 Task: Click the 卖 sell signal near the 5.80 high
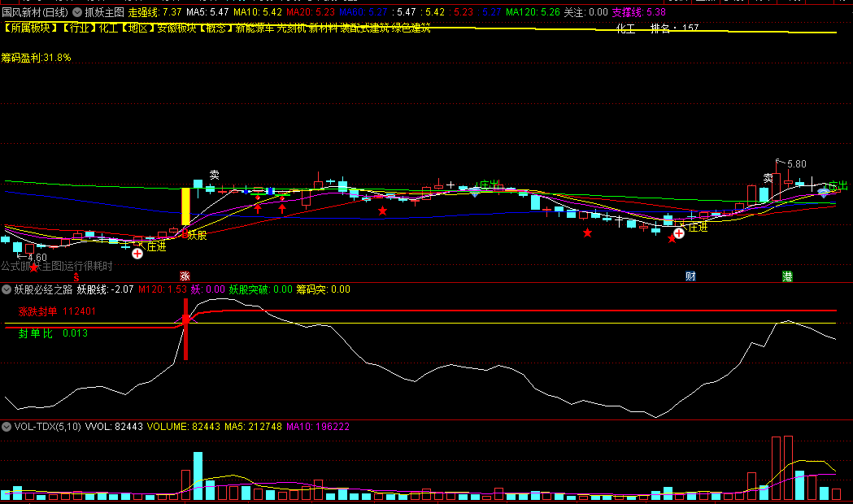[768, 178]
